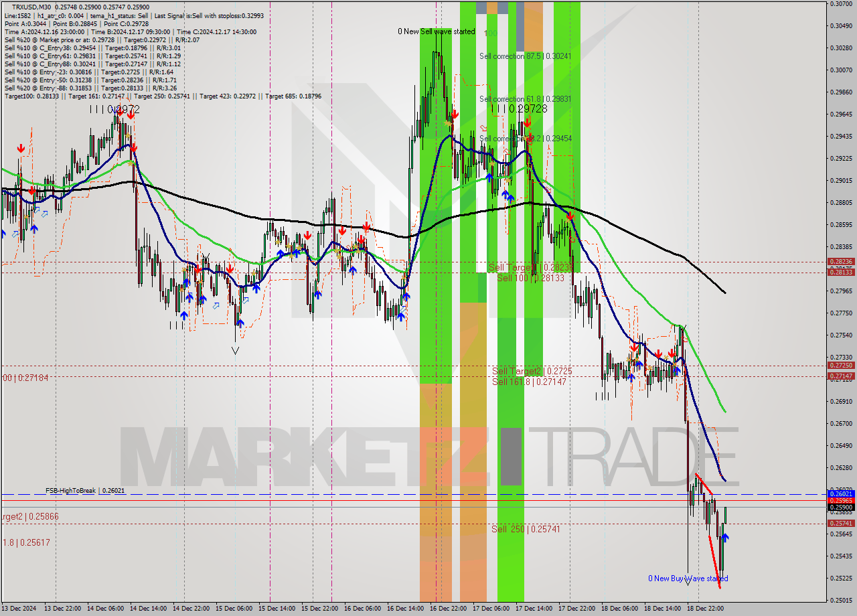Select the 'Sell Target1 | 0.28236' label
Image resolution: width=857 pixels, height=616 pixels.
coord(530,267)
